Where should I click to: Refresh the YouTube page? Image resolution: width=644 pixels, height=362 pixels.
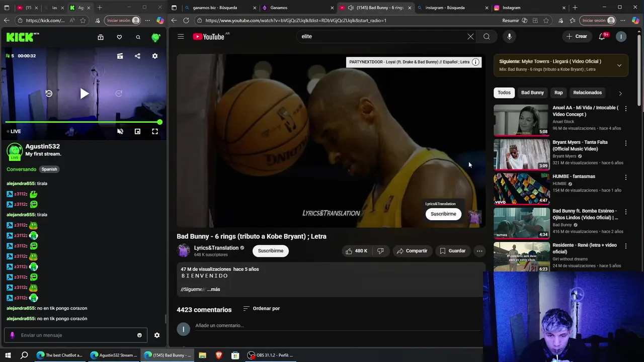click(x=186, y=21)
